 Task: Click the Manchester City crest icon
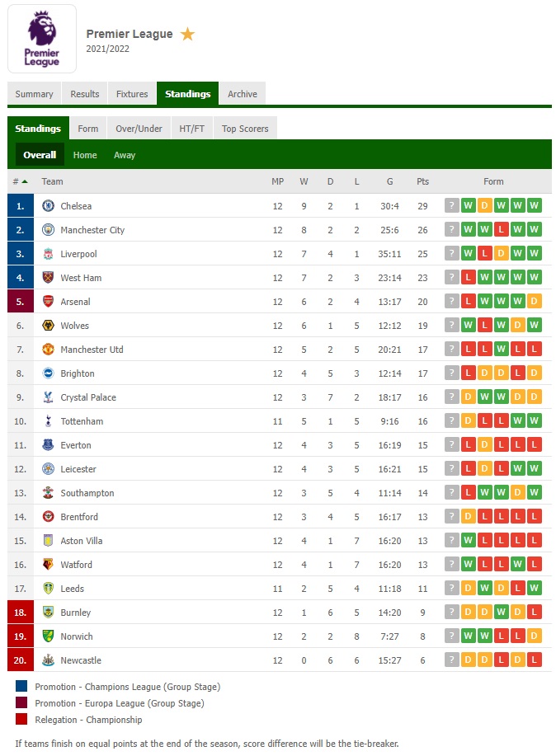48,229
